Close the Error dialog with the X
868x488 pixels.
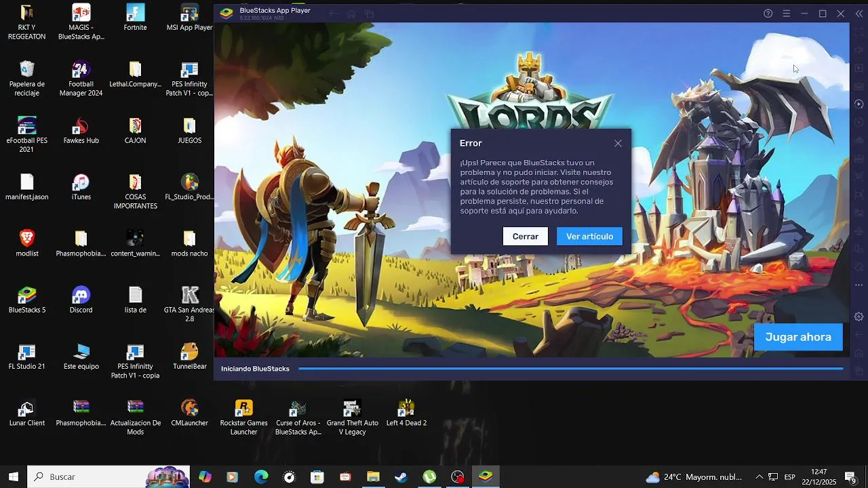point(618,143)
